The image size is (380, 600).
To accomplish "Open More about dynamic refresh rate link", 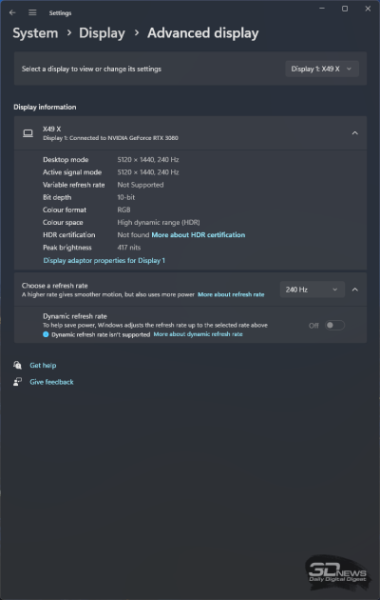I will (198, 334).
